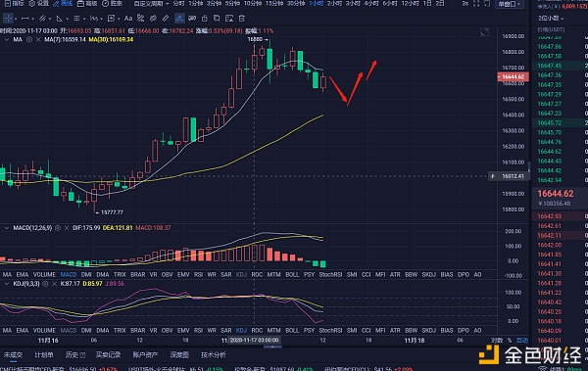Remove the KDJ indicator with its X
The height and width of the screenshot is (371, 588).
click(54, 284)
